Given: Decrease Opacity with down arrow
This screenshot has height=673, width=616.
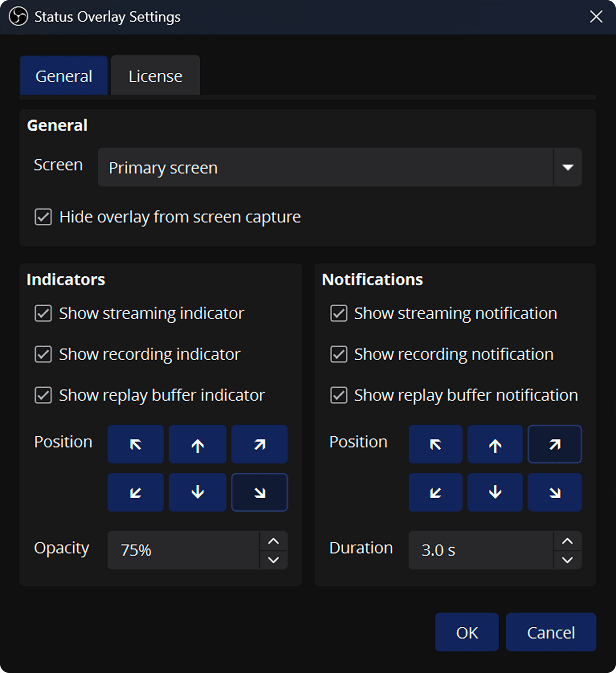Looking at the screenshot, I should (273, 560).
